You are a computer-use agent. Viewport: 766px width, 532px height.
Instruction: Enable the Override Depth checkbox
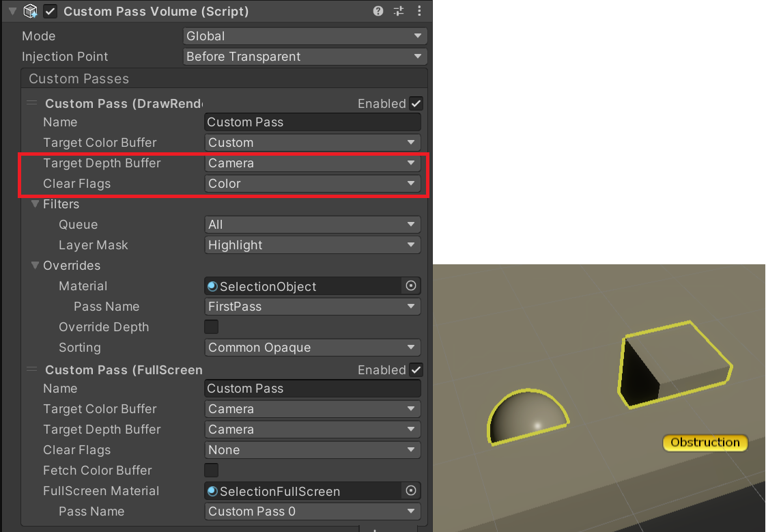(211, 327)
